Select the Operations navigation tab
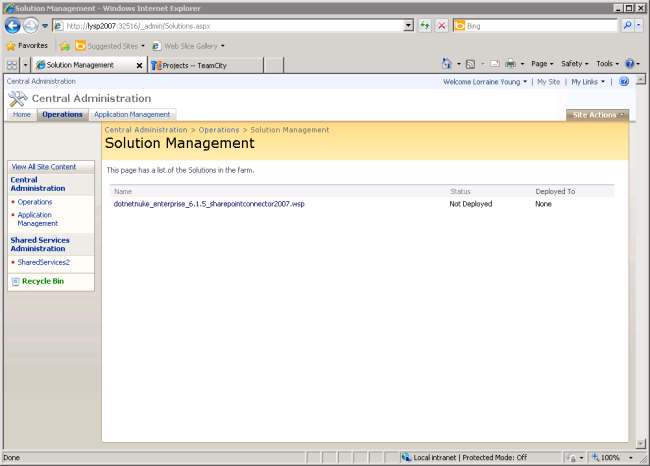The height and width of the screenshot is (466, 650). pyautogui.click(x=62, y=114)
